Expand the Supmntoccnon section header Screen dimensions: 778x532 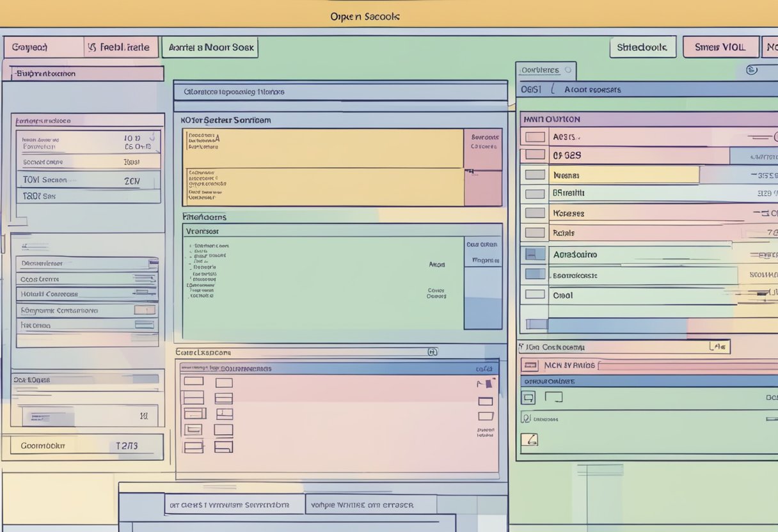(x=86, y=74)
